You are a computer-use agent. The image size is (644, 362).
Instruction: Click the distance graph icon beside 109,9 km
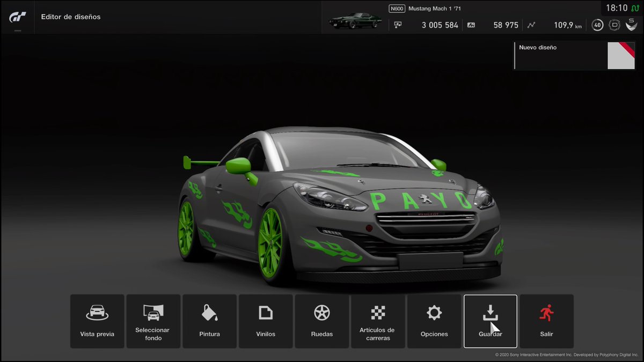pos(531,25)
